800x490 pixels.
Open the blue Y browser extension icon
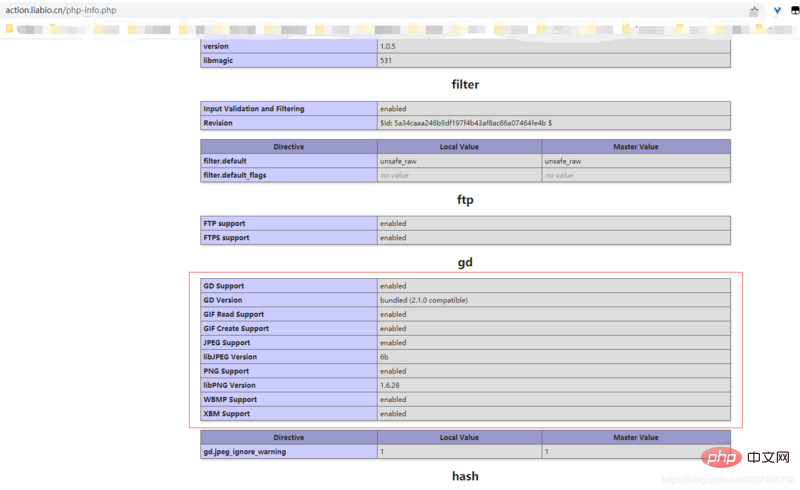click(777, 11)
